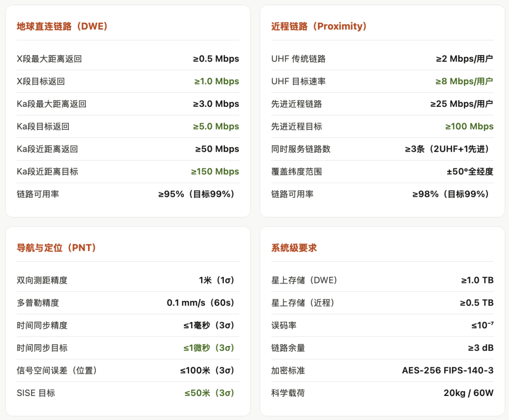Click the label '同时服务链路数'
The image size is (509, 420).
(301, 149)
